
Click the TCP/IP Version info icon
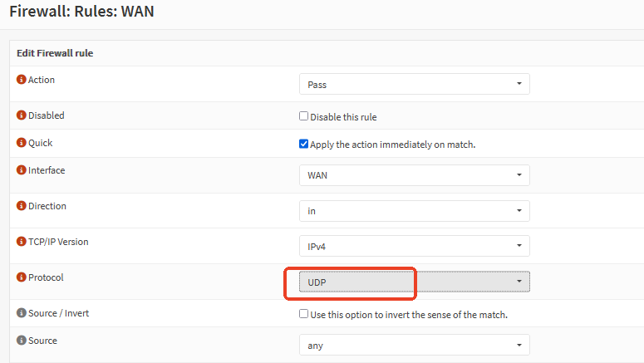pos(22,242)
